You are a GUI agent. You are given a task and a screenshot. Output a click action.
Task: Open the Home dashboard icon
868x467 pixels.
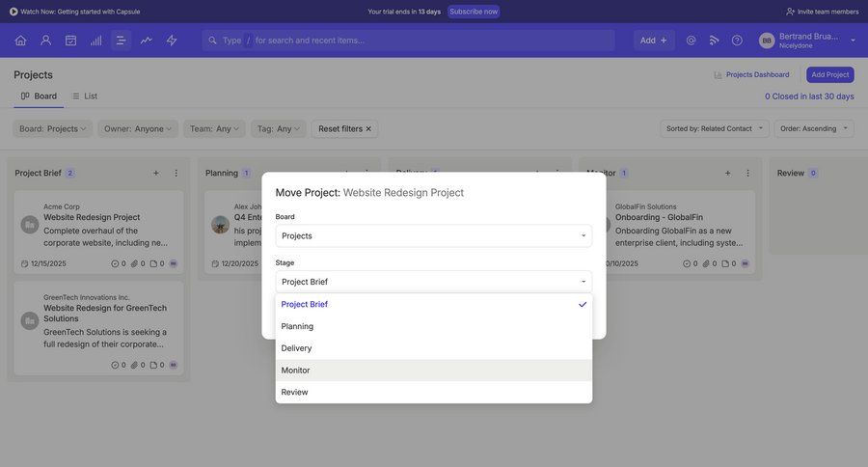point(20,41)
